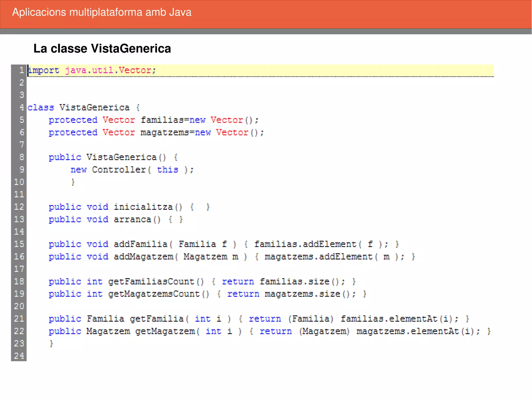Click the 'import java.util.Vector;' code line

[92, 70]
